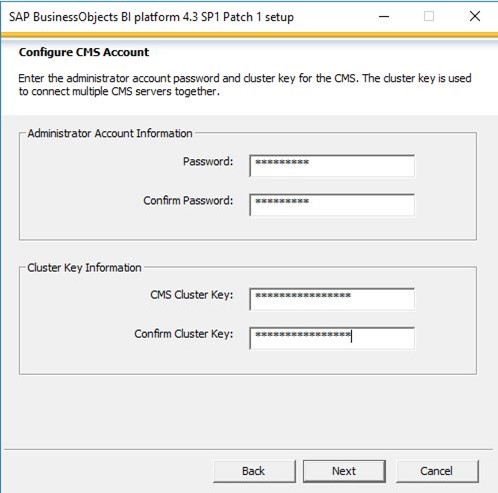498x493 pixels.
Task: Click the grayed-out maximize window icon
Action: pos(429,16)
